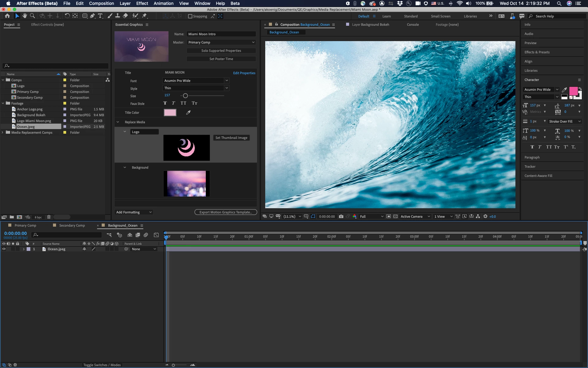Toggle faux bold in Essential Graphics
This screenshot has height=368, width=588.
click(x=165, y=103)
